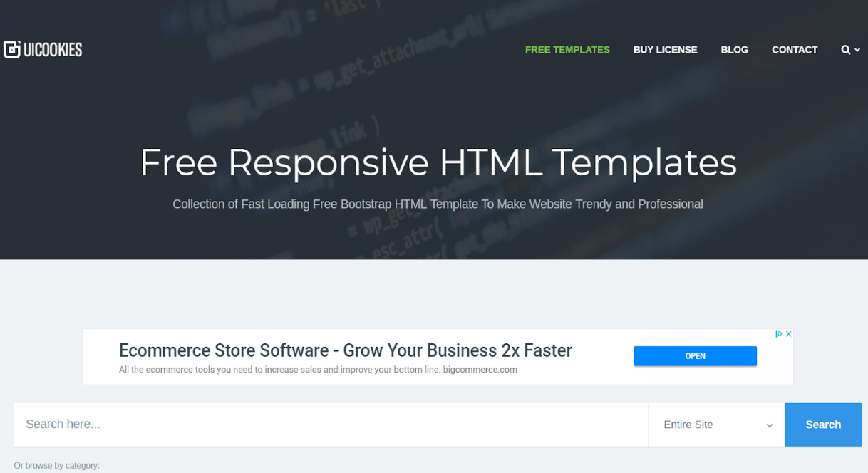Click the ad description mentioning bigcommerce.com
This screenshot has height=473, width=868.
318,370
